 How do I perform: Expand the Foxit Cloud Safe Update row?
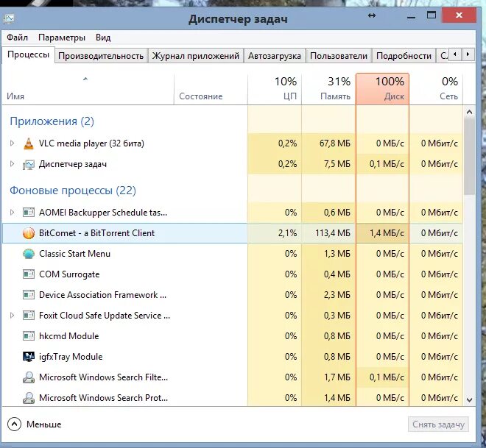pos(12,316)
